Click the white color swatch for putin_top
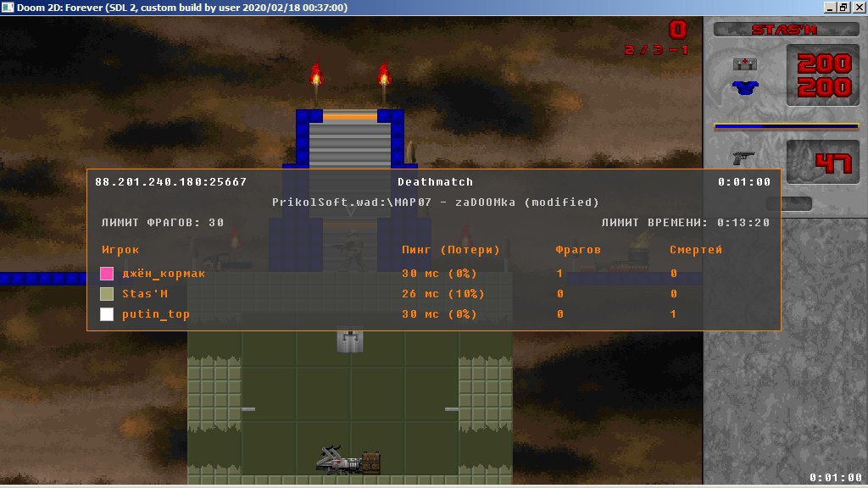 click(107, 314)
